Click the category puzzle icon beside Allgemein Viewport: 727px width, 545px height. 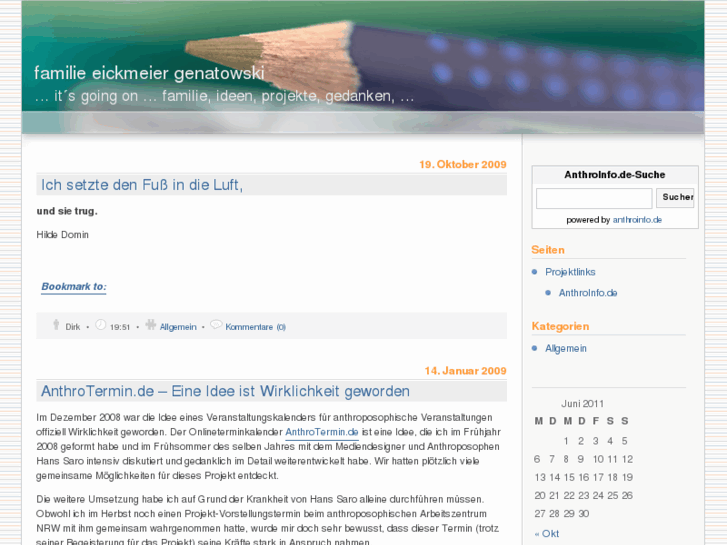click(150, 325)
